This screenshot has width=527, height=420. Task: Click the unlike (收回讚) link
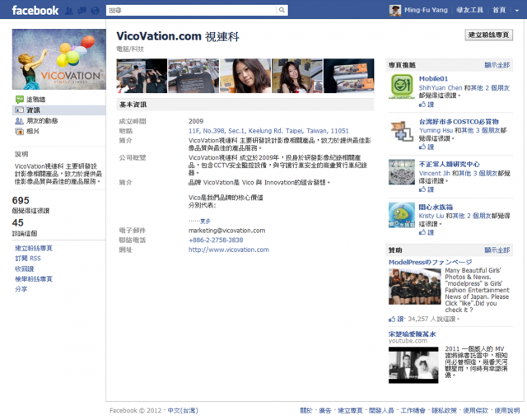(24, 268)
